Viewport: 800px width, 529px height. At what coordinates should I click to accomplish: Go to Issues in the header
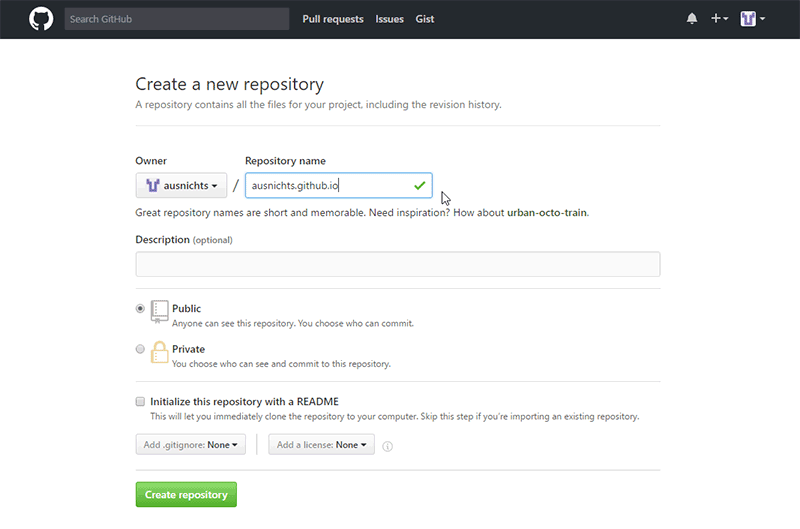tap(389, 19)
